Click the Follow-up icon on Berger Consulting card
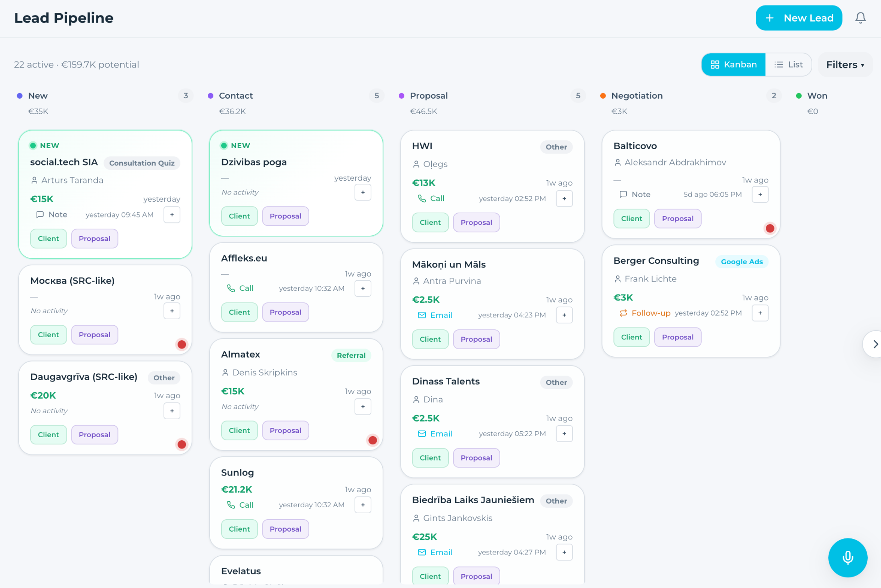The height and width of the screenshot is (588, 881). click(623, 313)
